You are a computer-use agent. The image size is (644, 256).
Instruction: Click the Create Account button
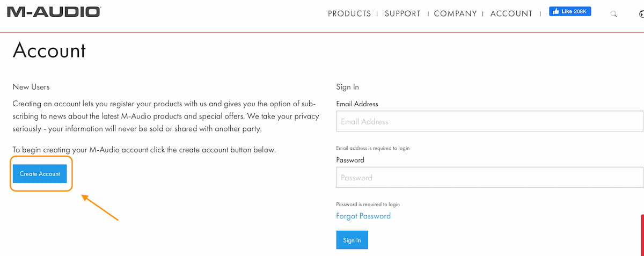(40, 174)
